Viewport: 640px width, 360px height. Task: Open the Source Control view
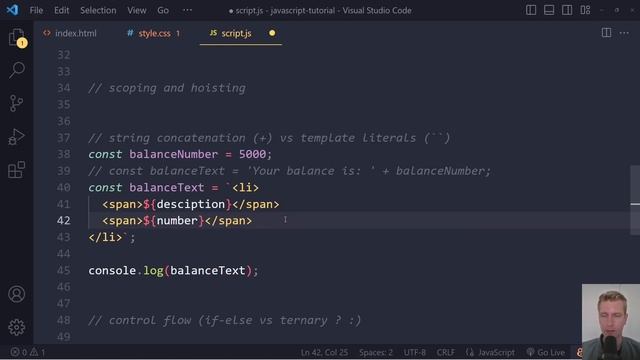click(x=17, y=103)
